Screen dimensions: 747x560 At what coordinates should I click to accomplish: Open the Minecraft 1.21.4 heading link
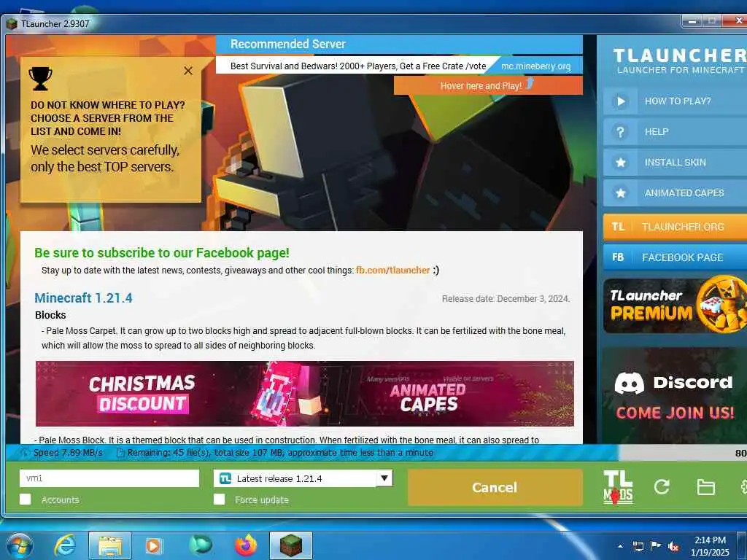(83, 298)
